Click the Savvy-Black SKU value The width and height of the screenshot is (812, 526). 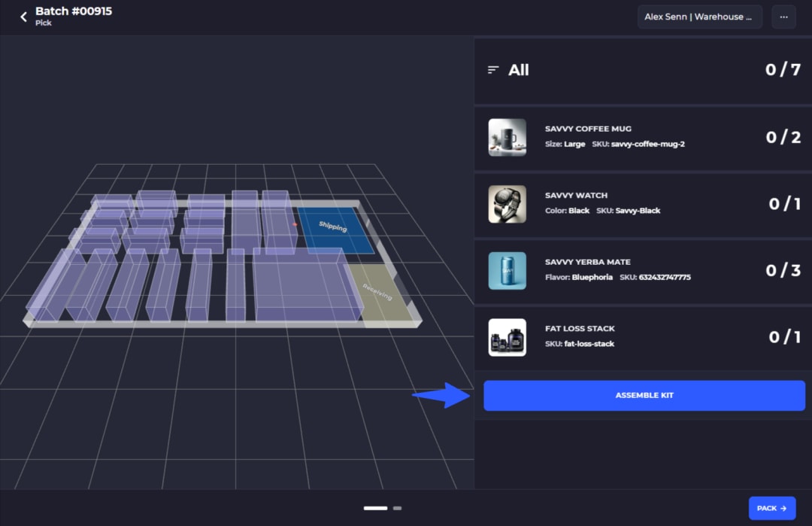click(638, 211)
